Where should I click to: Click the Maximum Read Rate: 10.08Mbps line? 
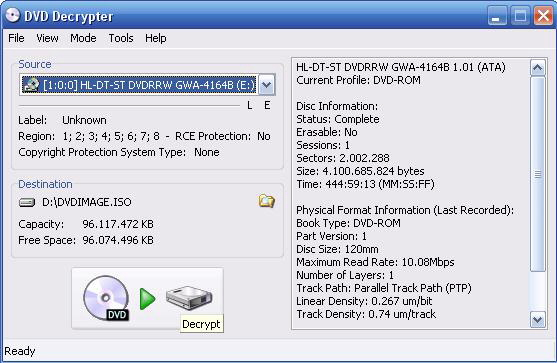click(x=375, y=262)
